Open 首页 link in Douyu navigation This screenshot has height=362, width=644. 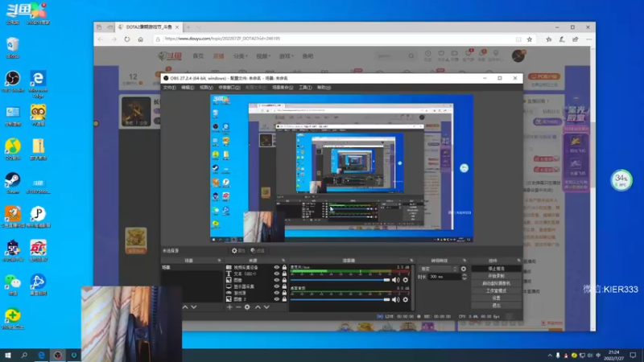198,56
